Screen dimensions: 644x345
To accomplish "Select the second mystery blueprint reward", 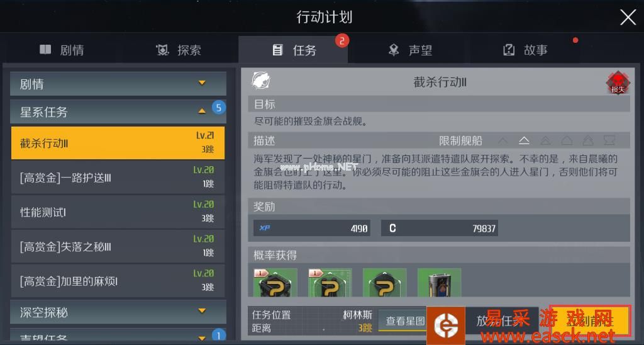I will click(x=330, y=283).
